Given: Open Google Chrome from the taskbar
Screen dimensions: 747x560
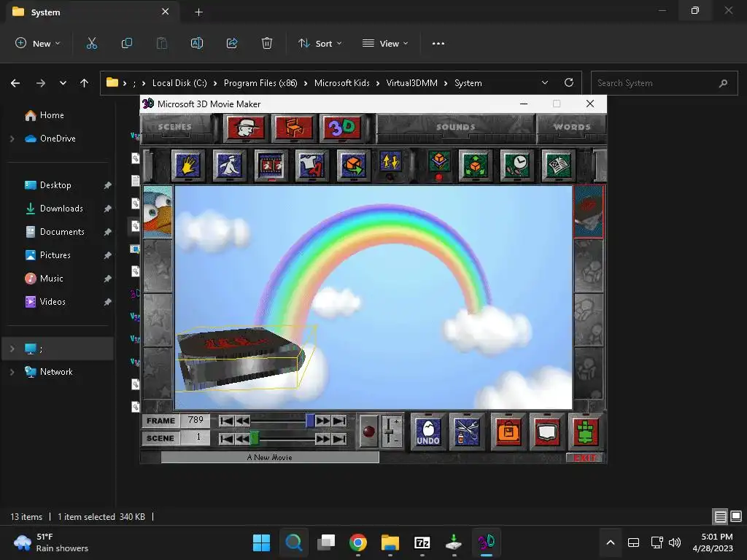Looking at the screenshot, I should (x=357, y=542).
